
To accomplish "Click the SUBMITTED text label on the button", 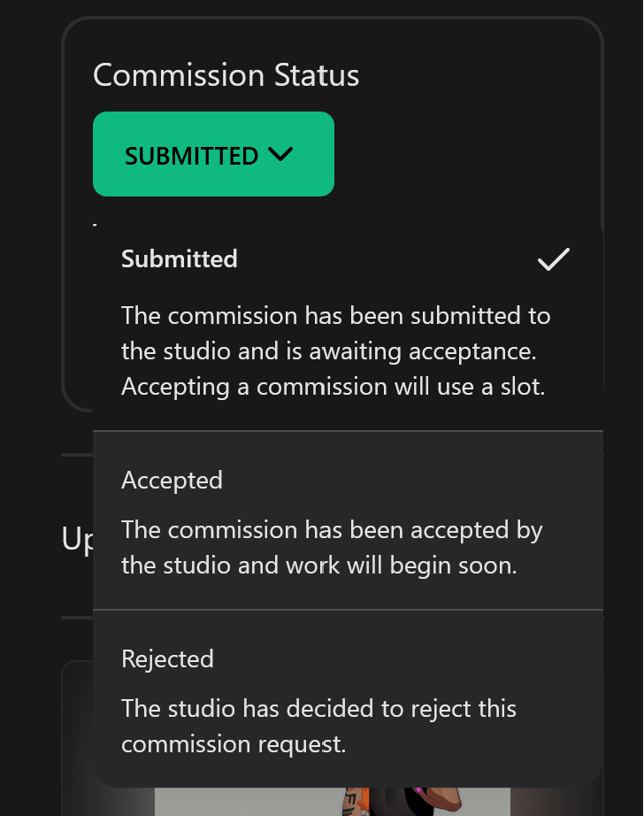I will point(191,156).
